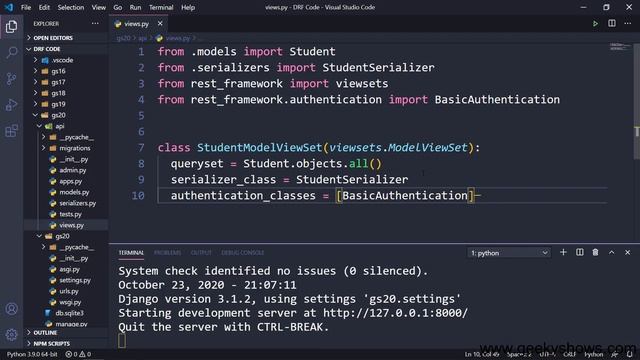Open db.sqlite3 in the explorer
640x360 pixels.
(x=65, y=313)
